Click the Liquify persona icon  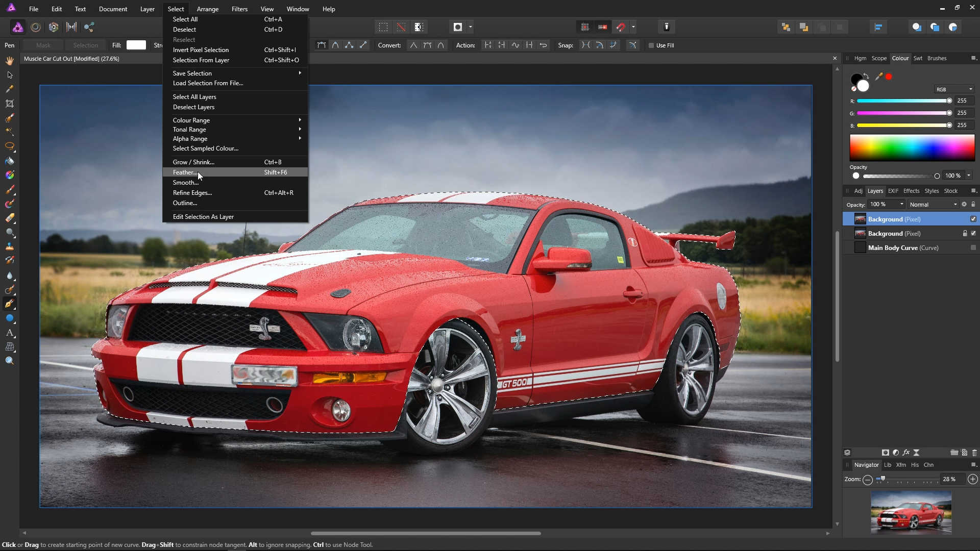click(36, 27)
